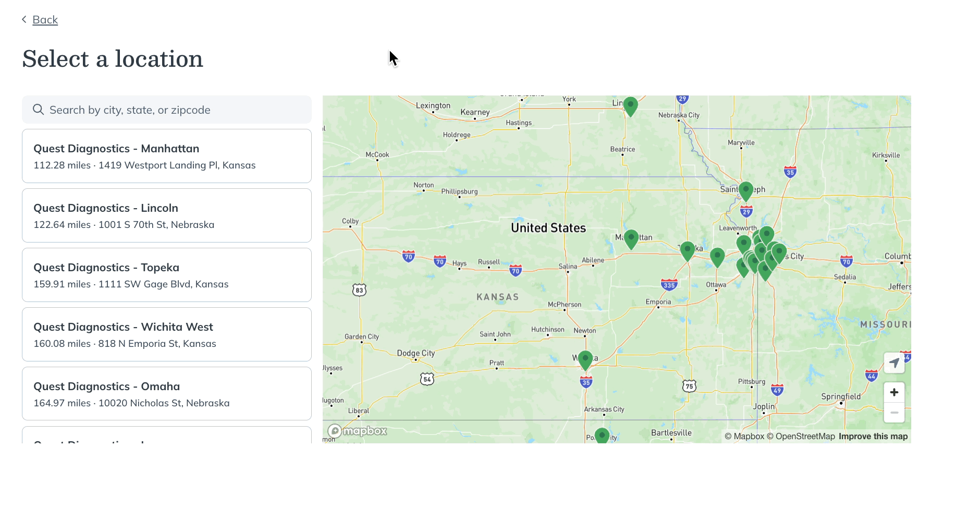This screenshot has width=980, height=507.
Task: Click the Improve this map link
Action: (873, 437)
